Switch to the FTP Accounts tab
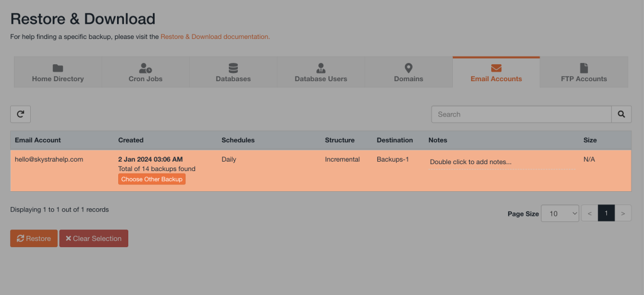Screen dimensions: 644x295 click(584, 72)
